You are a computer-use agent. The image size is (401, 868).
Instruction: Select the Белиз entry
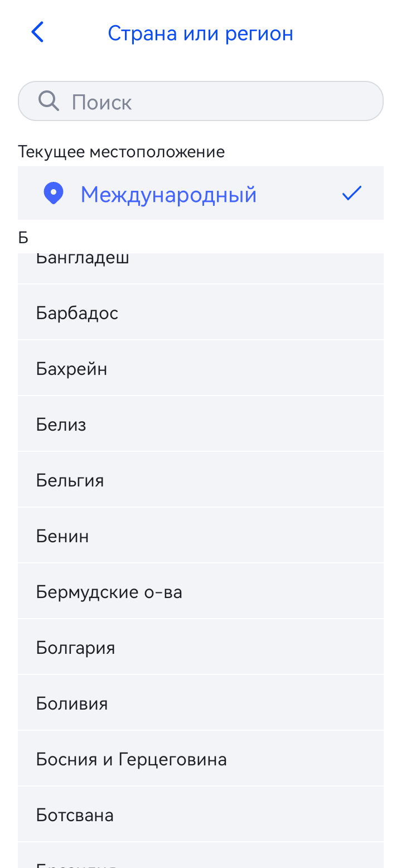point(201,424)
